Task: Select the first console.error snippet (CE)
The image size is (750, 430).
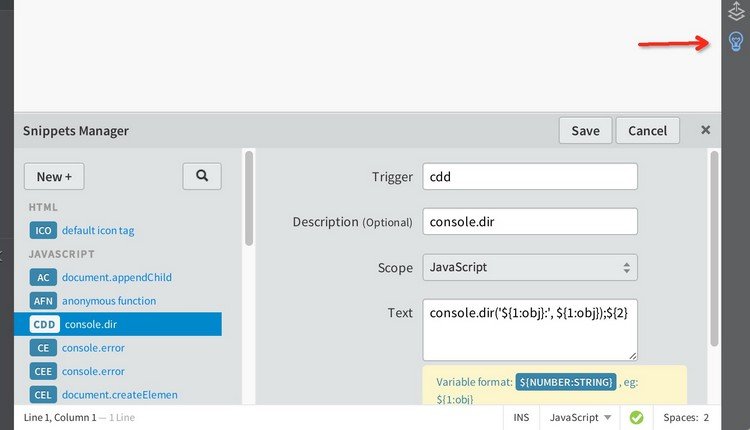Action: tap(92, 348)
